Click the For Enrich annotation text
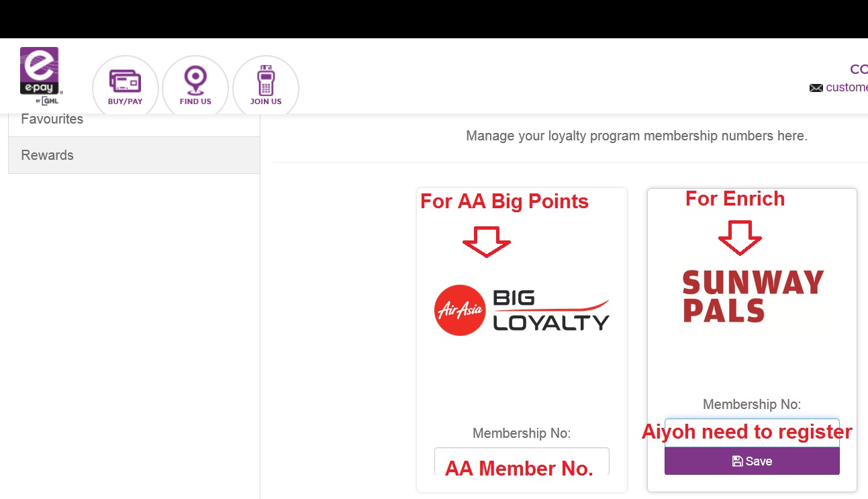 [735, 199]
